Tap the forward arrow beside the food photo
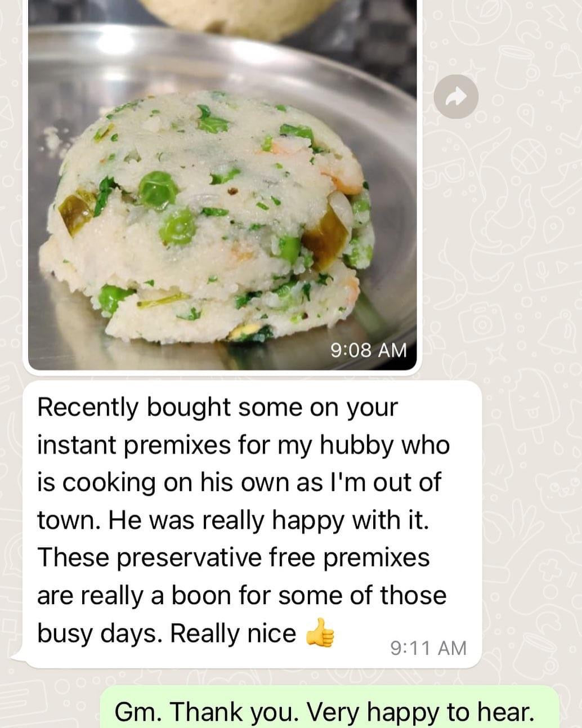This screenshot has height=728, width=582. click(456, 97)
